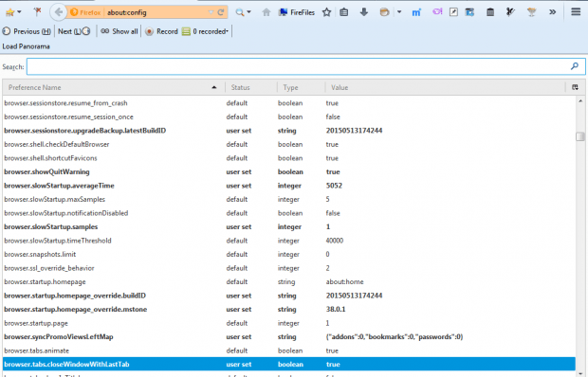The height and width of the screenshot is (377, 588).
Task: Open the search engine dropdown arrow
Action: [249, 12]
